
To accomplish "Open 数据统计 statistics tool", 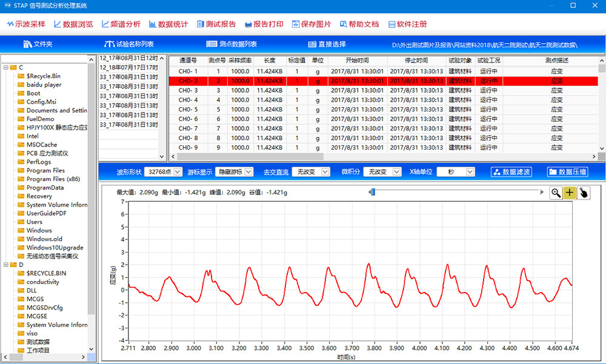I will [168, 24].
